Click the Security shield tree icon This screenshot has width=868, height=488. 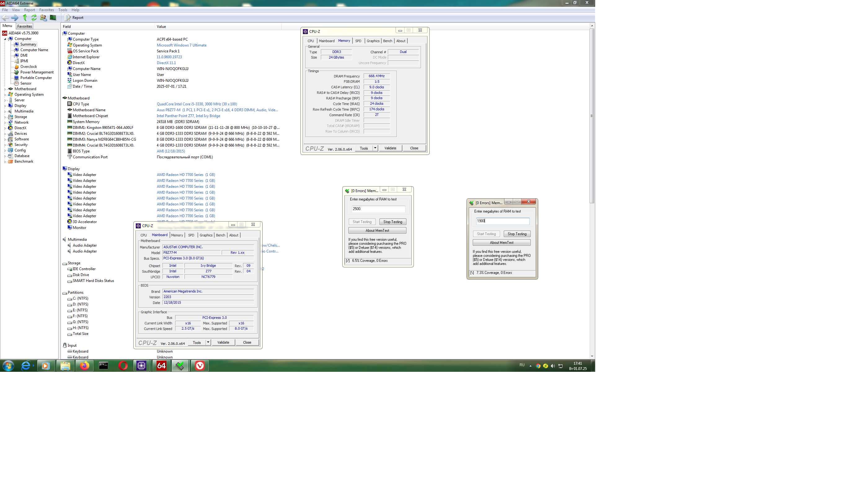tap(11, 145)
